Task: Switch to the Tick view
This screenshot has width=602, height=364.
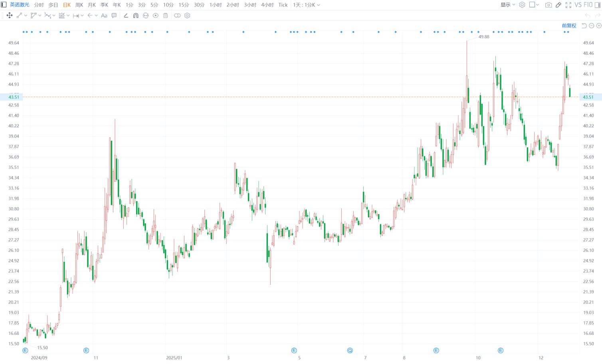Action: 283,5
